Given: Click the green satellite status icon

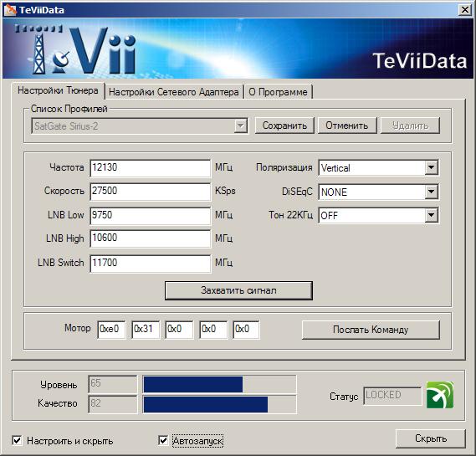Looking at the screenshot, I should pos(440,395).
